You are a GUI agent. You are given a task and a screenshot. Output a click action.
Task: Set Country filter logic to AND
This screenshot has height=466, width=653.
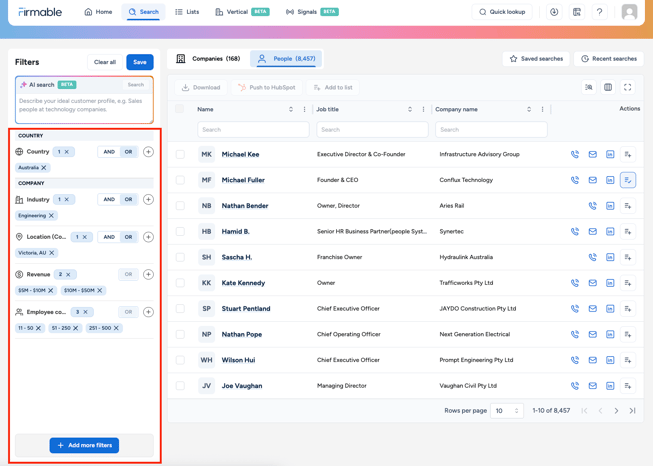click(109, 152)
